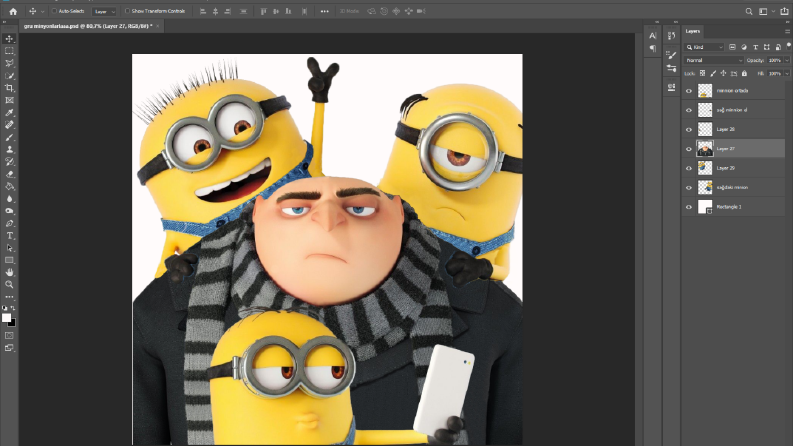This screenshot has height=446, width=793.
Task: Open the Fill slider dropdown arrow
Action: coord(786,73)
